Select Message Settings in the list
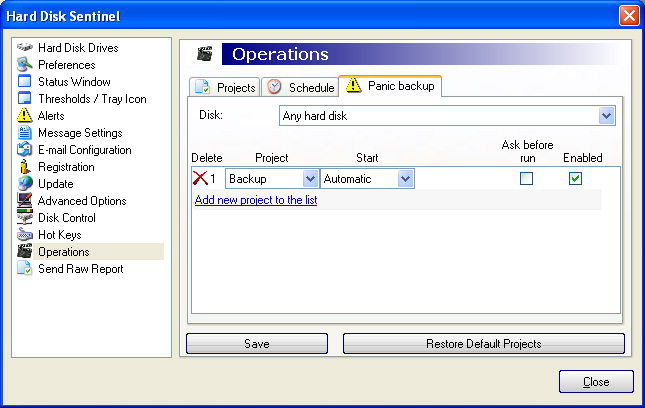 (x=80, y=133)
